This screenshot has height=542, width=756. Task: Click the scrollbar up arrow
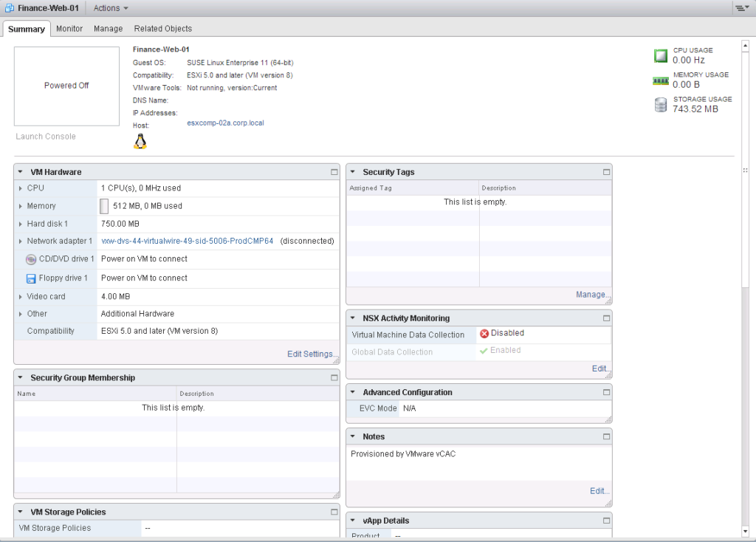point(746,47)
